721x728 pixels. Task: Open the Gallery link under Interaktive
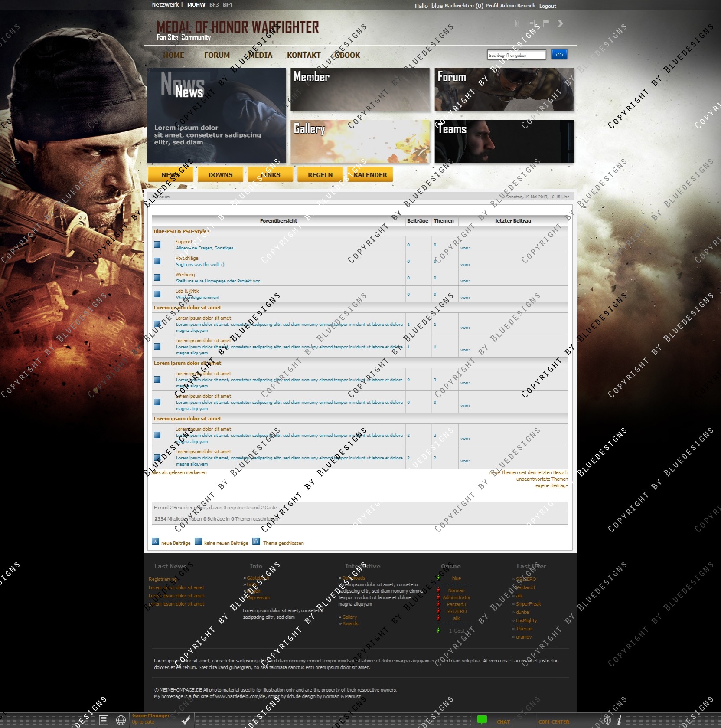point(349,617)
